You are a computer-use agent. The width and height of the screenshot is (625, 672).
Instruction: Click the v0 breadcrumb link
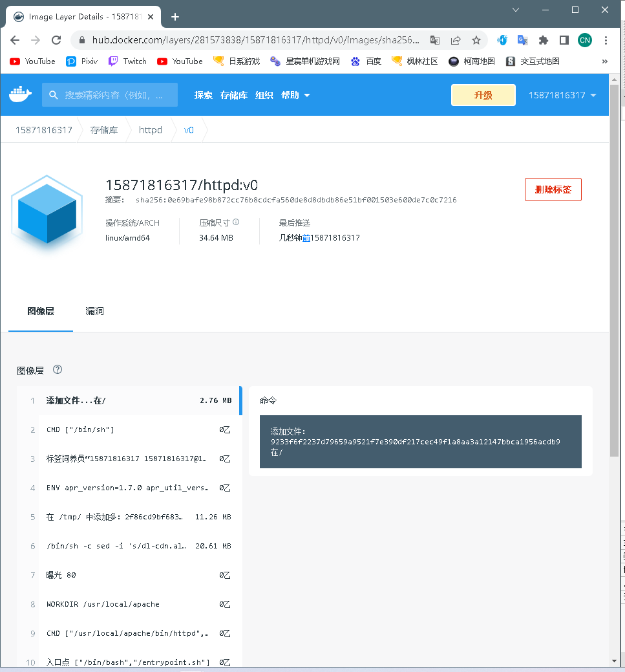click(189, 130)
